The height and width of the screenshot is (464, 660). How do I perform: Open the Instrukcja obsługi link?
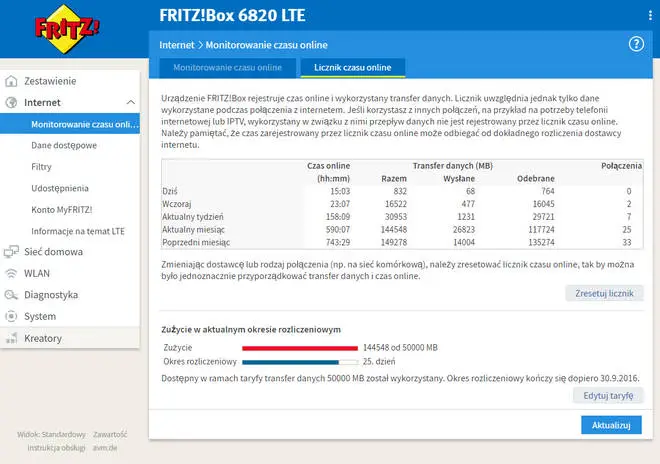(56, 448)
